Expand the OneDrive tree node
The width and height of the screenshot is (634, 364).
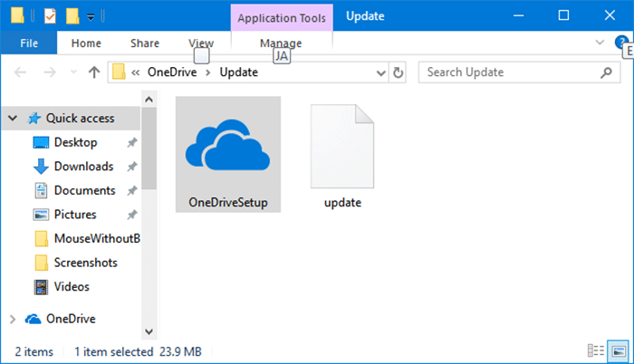[x=13, y=319]
